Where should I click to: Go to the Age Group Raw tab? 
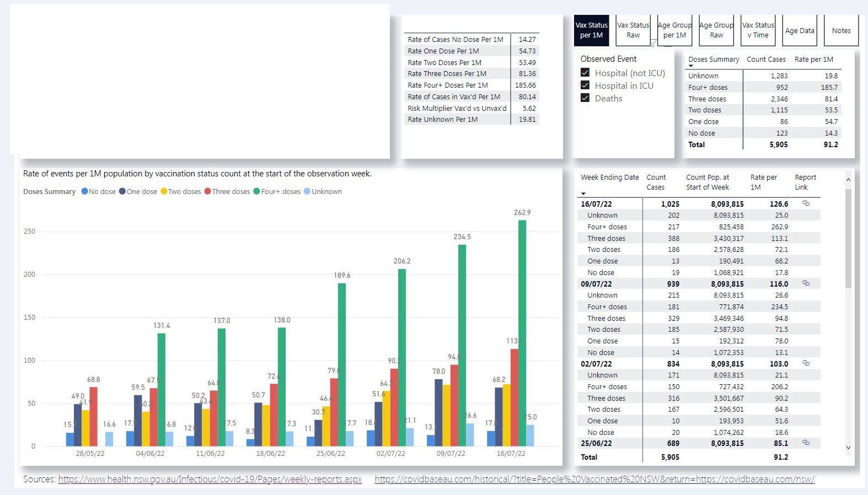click(716, 30)
